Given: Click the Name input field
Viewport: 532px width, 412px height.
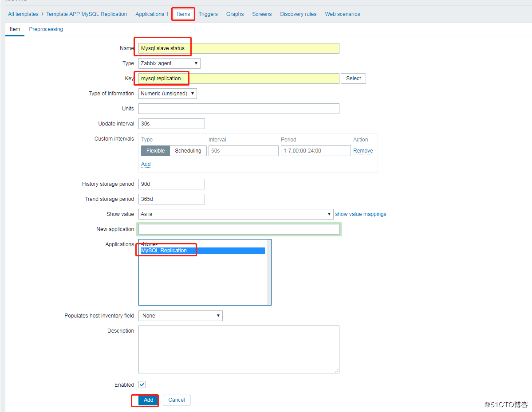Looking at the screenshot, I should [239, 48].
